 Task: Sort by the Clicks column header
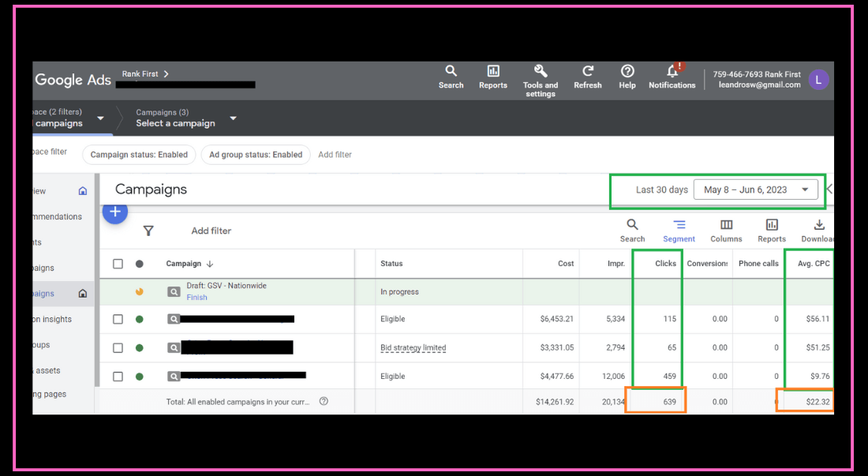coord(665,264)
